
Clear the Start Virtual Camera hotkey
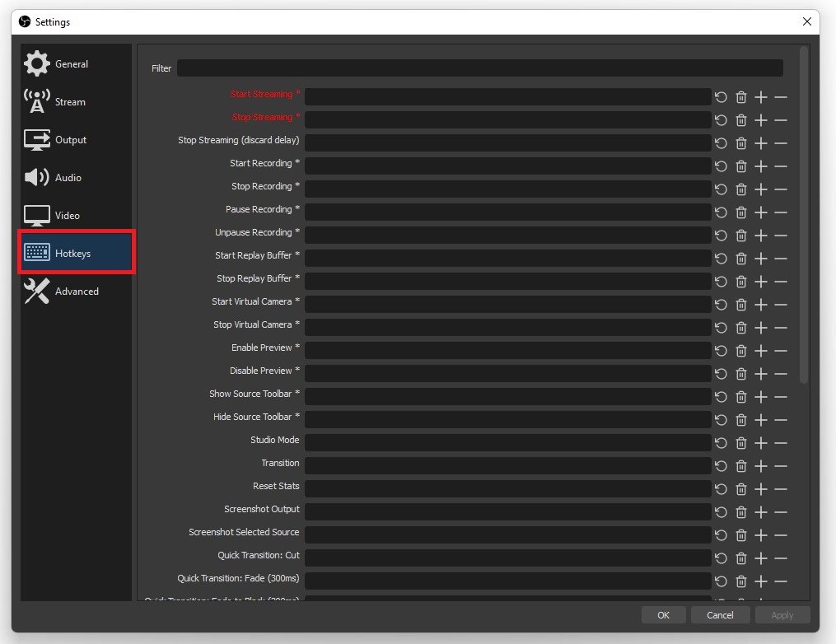[x=741, y=305]
